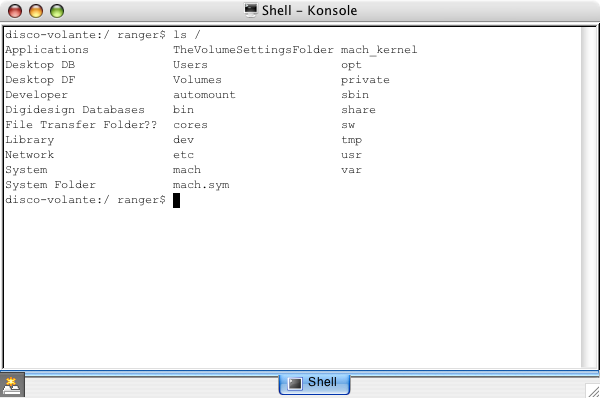Click the "Users" entry in the listing

[x=190, y=65]
